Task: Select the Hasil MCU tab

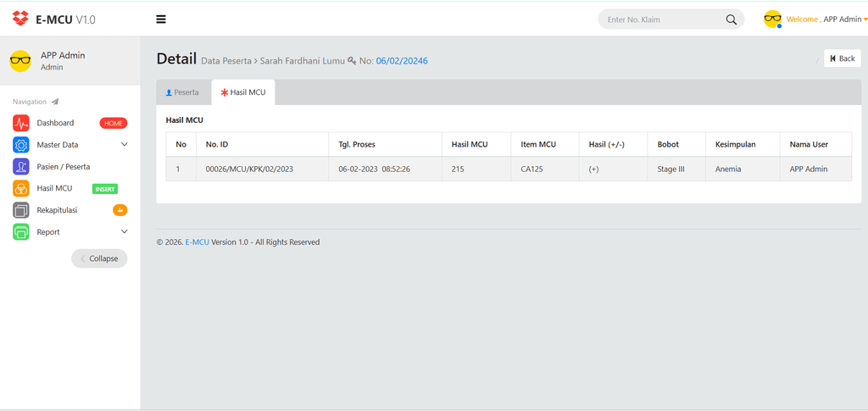Action: 243,92
